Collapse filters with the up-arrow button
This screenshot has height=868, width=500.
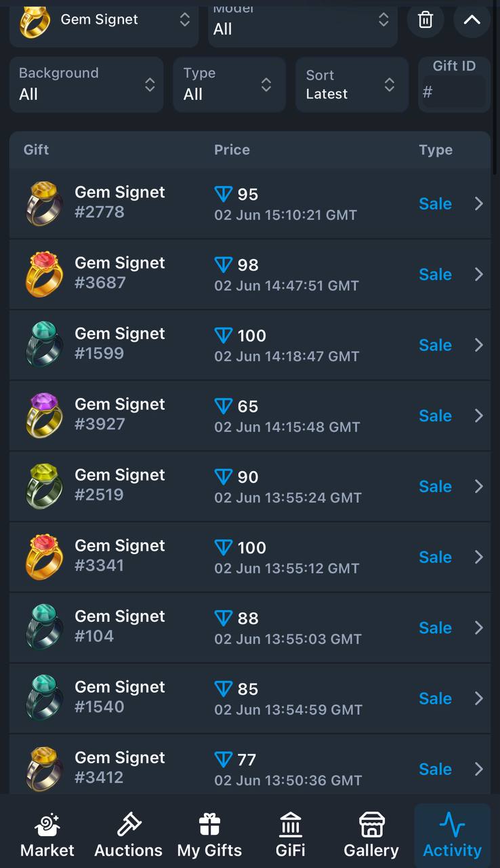[x=472, y=20]
